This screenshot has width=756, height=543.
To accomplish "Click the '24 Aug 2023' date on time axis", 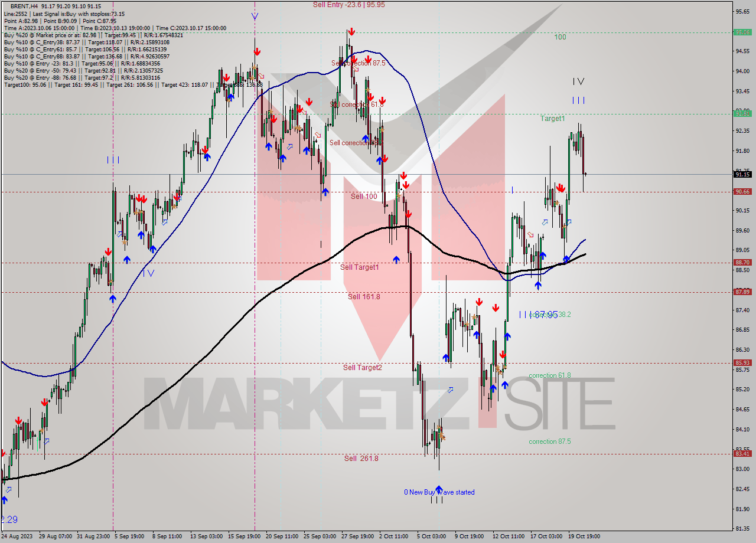I will pos(16,537).
